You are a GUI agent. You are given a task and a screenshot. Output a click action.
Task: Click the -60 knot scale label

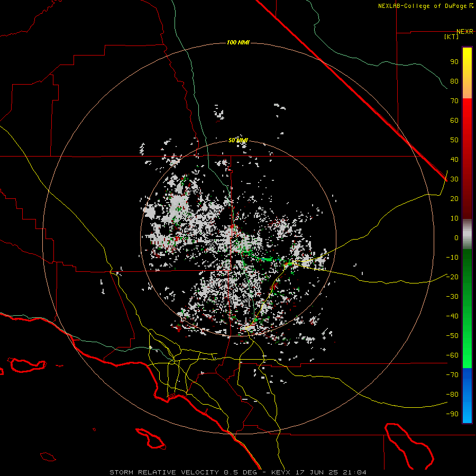452,355
